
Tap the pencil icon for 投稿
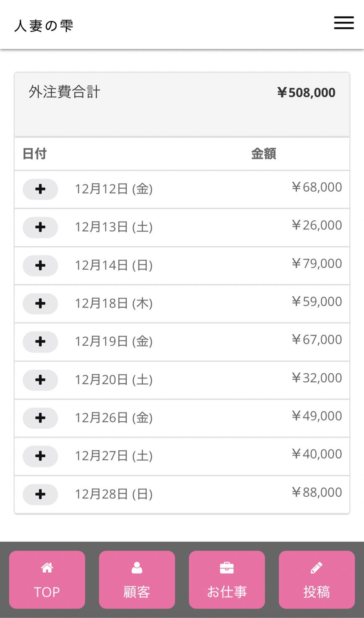[x=317, y=568]
